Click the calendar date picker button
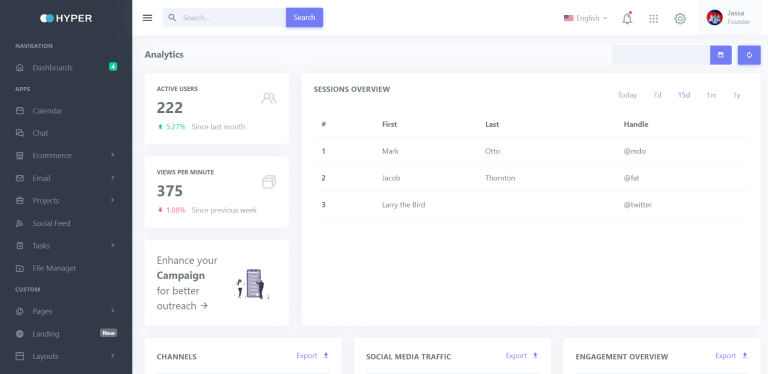Screen dimensions: 768x374 [721, 55]
